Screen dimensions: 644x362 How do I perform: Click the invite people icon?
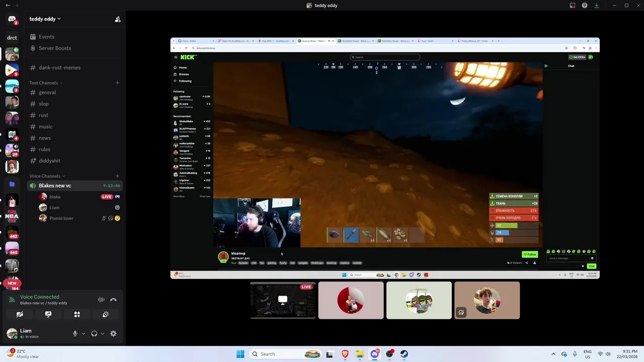coord(118,19)
